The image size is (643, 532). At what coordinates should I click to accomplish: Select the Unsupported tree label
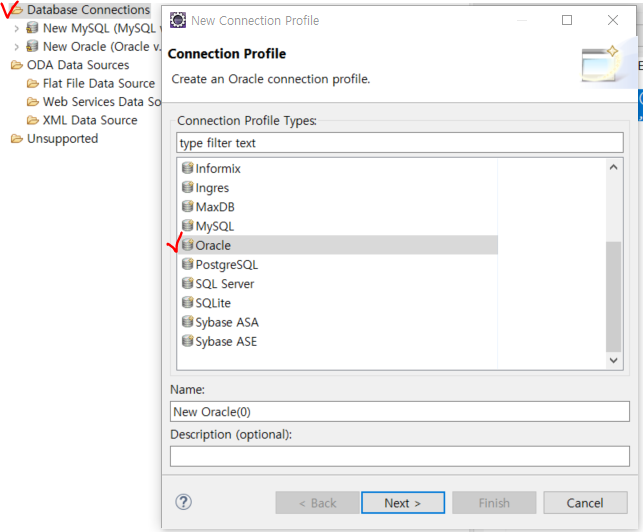click(62, 139)
